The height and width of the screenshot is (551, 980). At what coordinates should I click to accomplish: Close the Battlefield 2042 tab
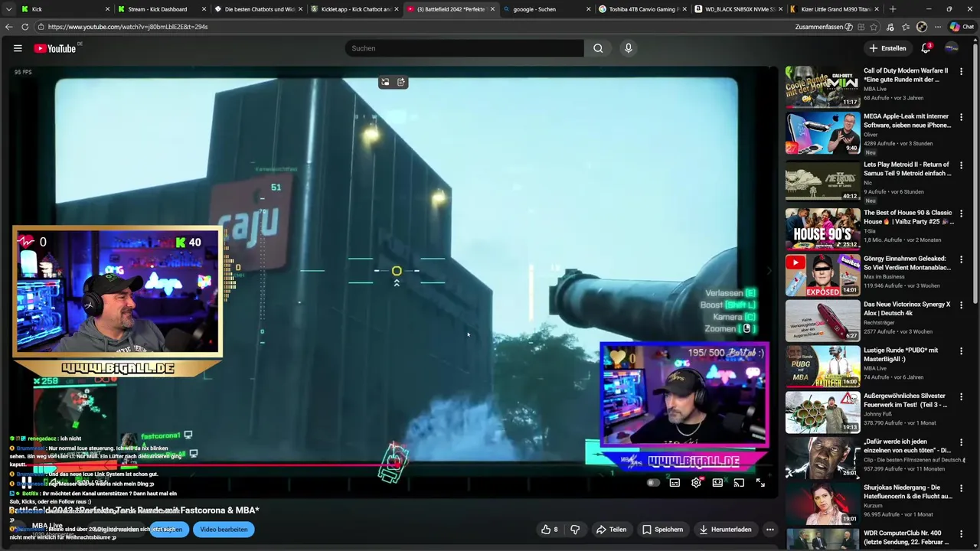pyautogui.click(x=492, y=9)
